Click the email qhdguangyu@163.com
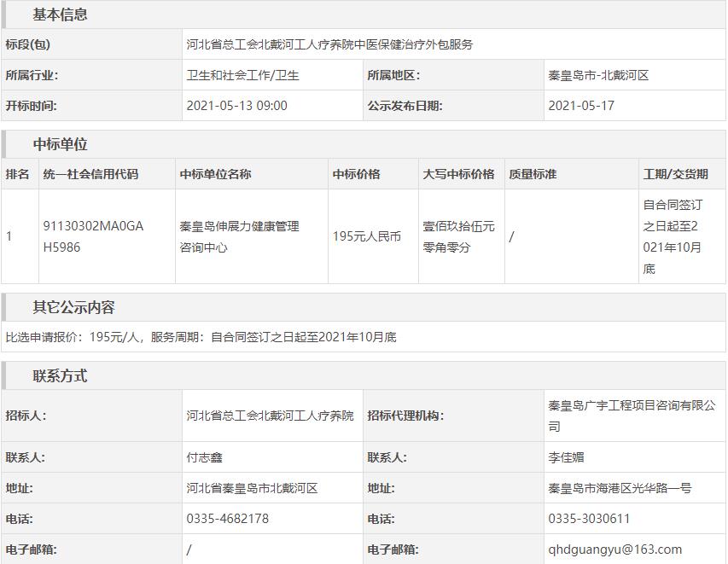This screenshot has width=728, height=564. click(614, 549)
